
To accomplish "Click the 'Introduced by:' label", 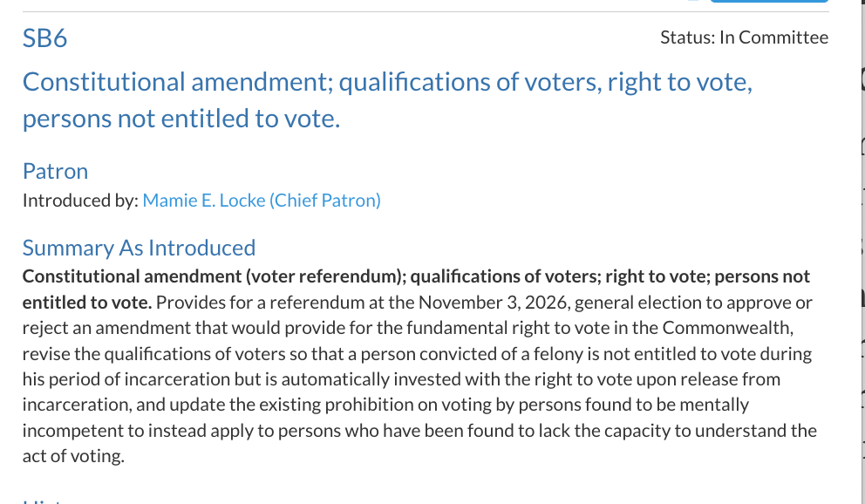I will (79, 200).
